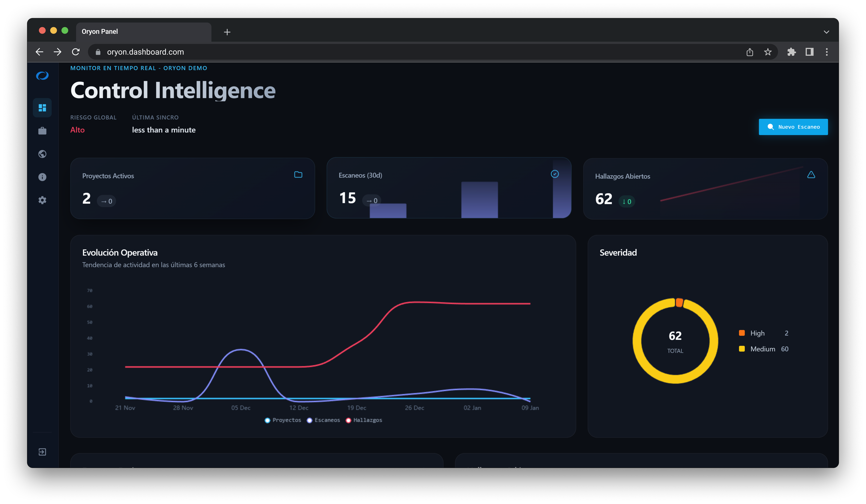Click warning triangle on Hallazgos Abiertos card
Screen dimensions: 866x504
(811, 175)
